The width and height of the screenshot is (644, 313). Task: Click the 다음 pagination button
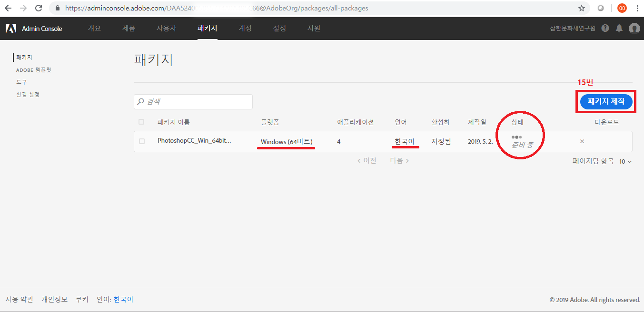tap(400, 161)
